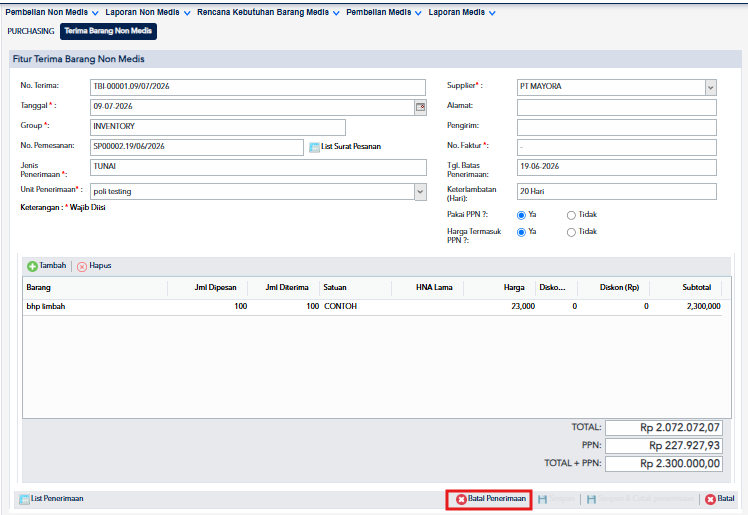Click the Harga column header
The height and width of the screenshot is (515, 748).
499,288
